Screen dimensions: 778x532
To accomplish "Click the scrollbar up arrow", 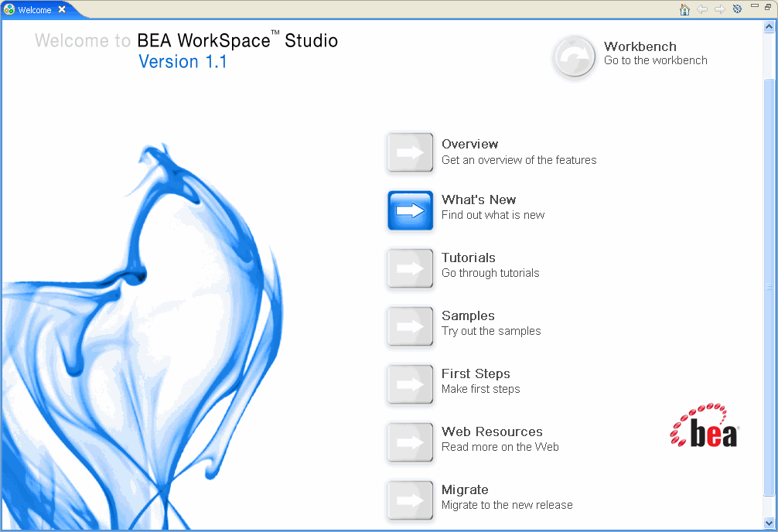I will (x=769, y=27).
